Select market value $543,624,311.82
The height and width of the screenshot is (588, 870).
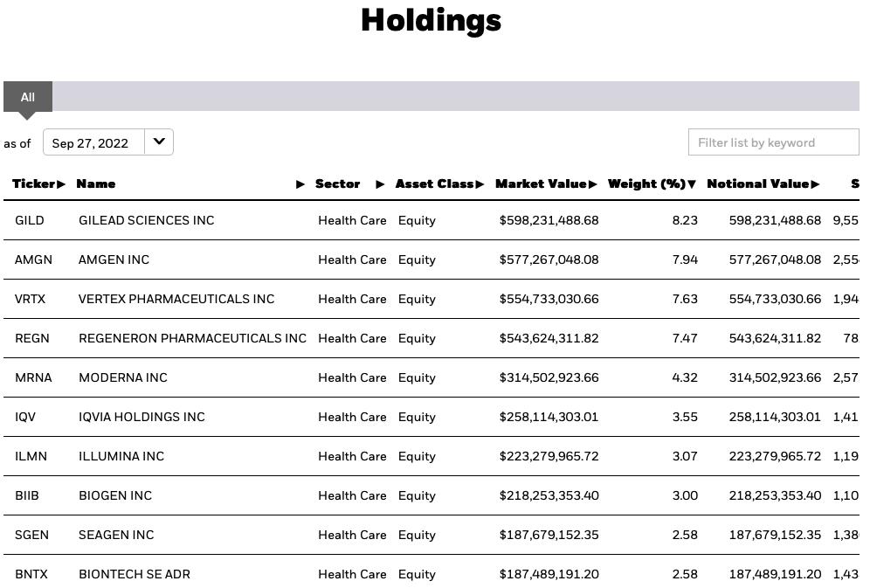point(549,338)
